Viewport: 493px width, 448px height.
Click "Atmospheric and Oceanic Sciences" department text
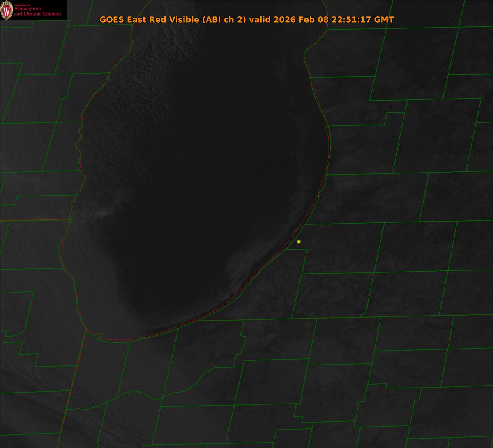coord(38,12)
